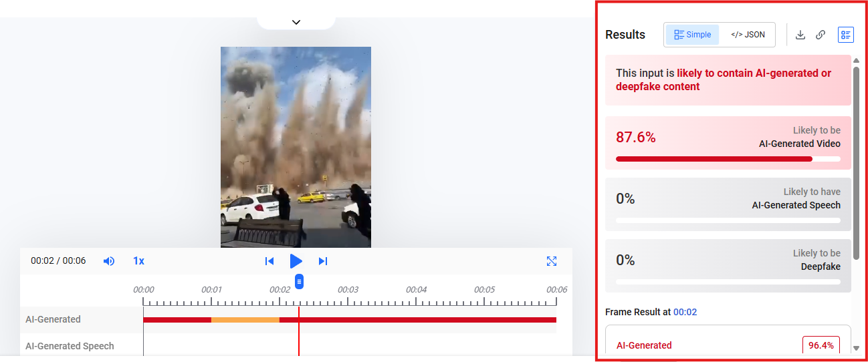Skip to next frame
868x362 pixels.
point(323,261)
